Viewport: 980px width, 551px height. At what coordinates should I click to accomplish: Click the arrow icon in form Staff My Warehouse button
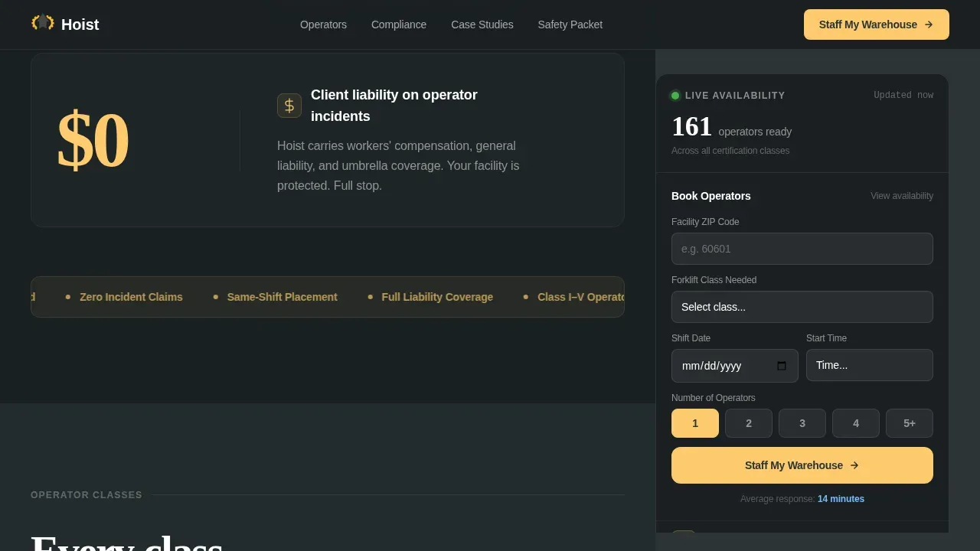(854, 465)
